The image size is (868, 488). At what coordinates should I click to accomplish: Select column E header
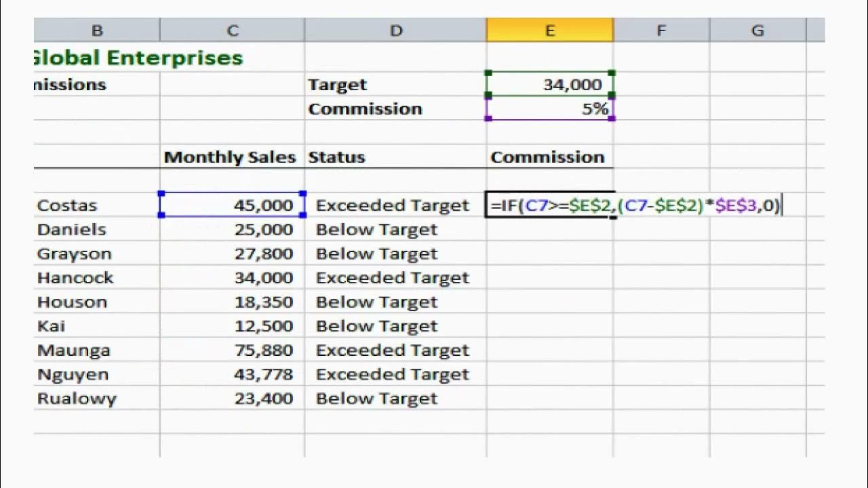click(550, 30)
